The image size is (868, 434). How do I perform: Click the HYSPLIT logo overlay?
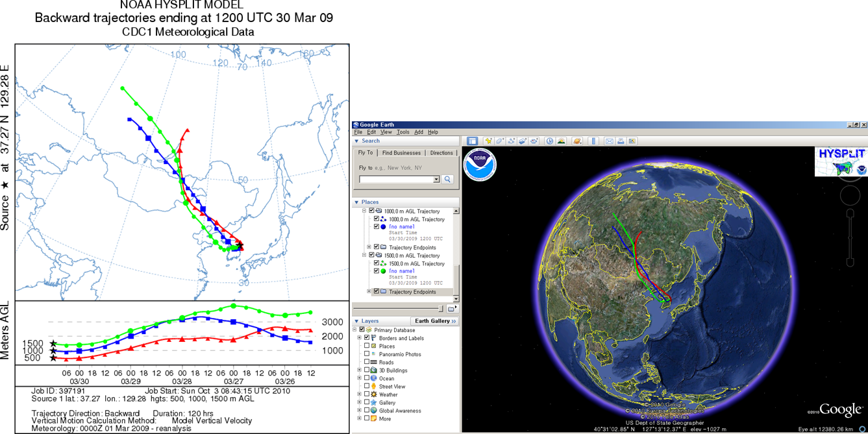pyautogui.click(x=841, y=162)
